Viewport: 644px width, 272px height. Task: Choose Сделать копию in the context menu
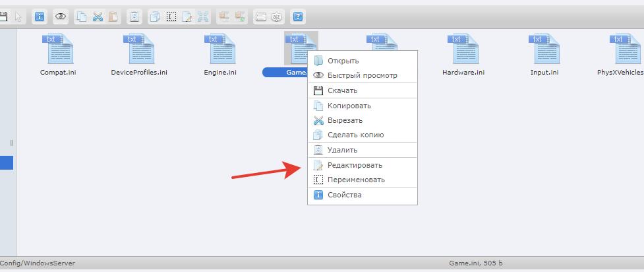tap(363, 135)
